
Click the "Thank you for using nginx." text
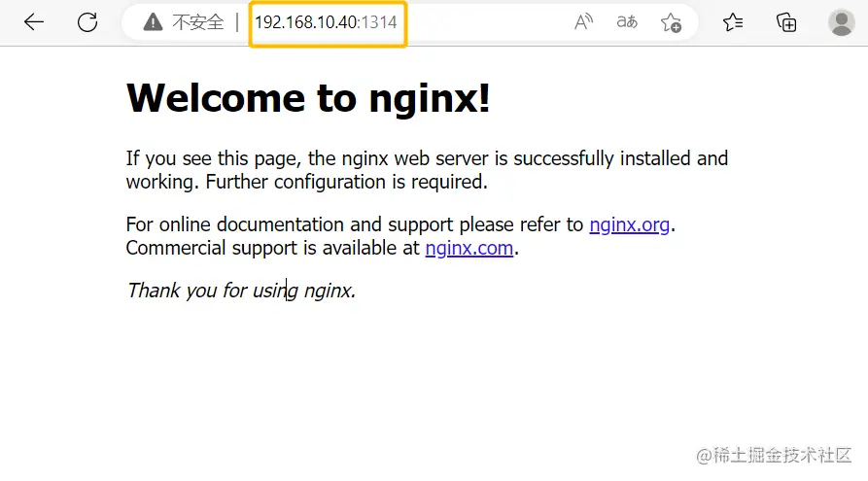coord(241,291)
